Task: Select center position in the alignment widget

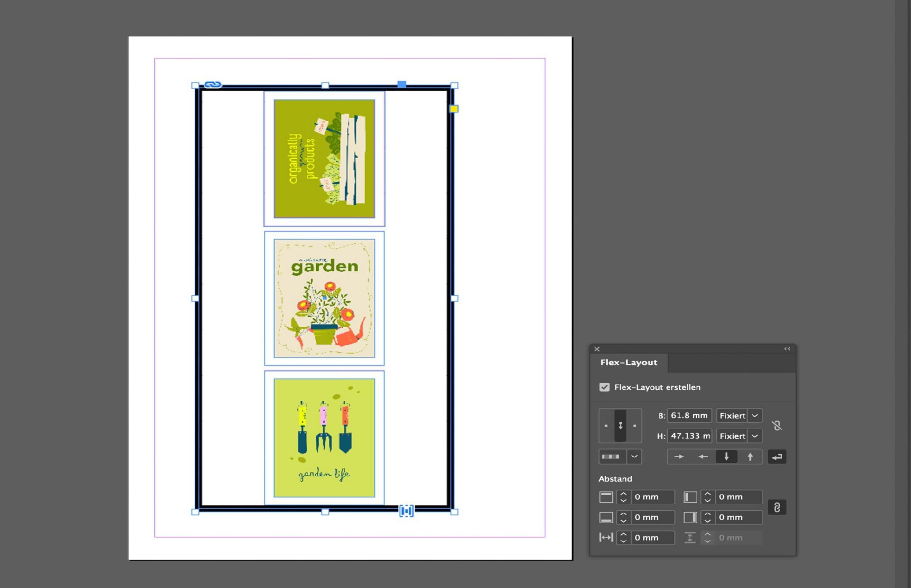Action: click(x=620, y=425)
